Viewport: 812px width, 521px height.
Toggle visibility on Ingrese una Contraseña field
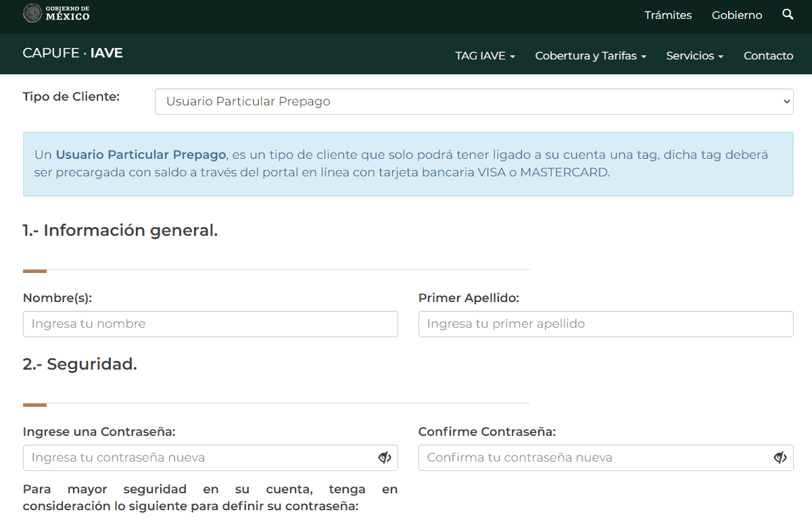coord(385,457)
